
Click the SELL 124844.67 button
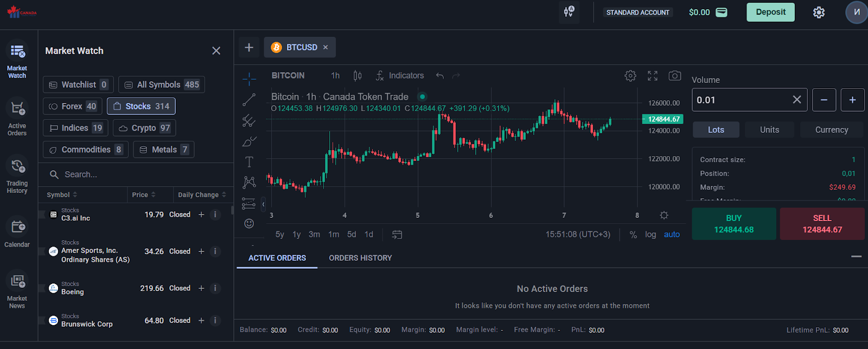click(822, 224)
